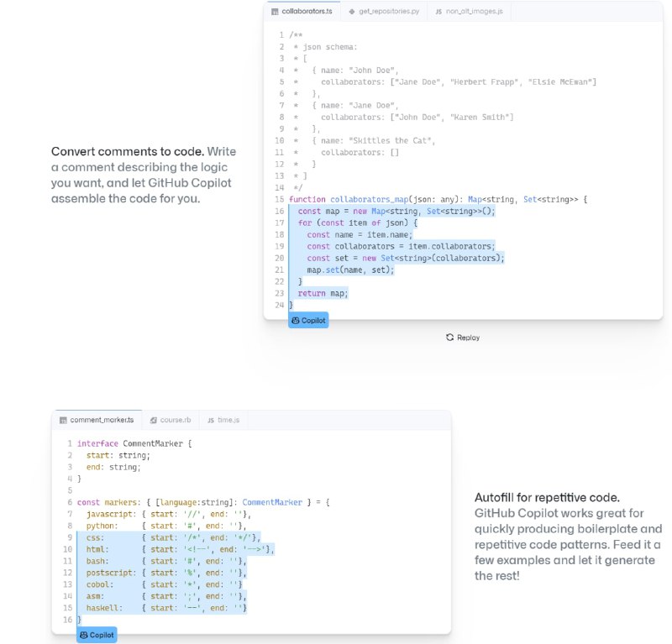Switch to the get_repositories.py tab
The image size is (672, 644).
tap(384, 11)
